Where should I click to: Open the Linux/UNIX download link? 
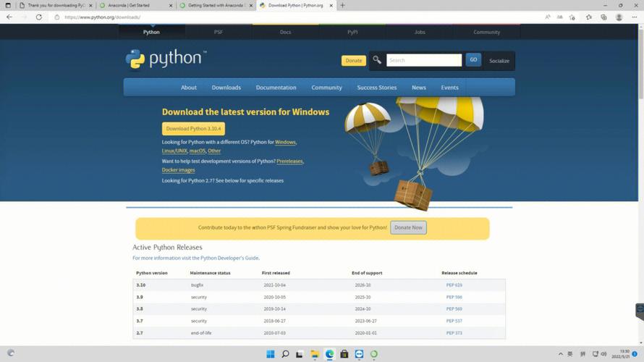[x=174, y=151]
